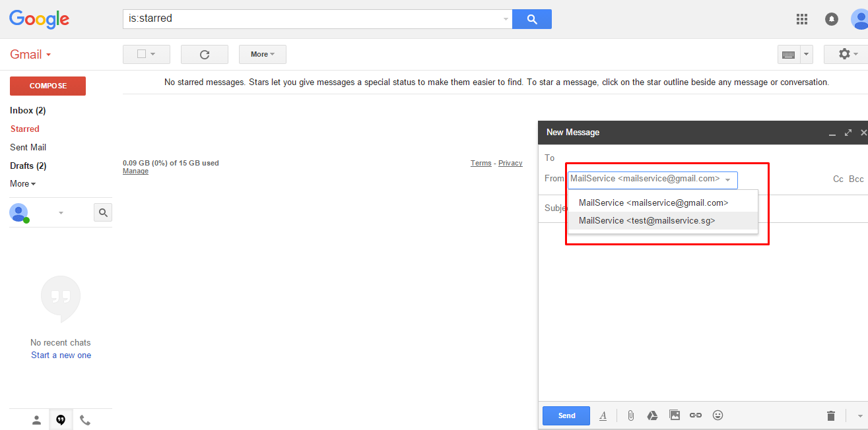Go to the Starred folder
The height and width of the screenshot is (430, 868).
(x=25, y=129)
